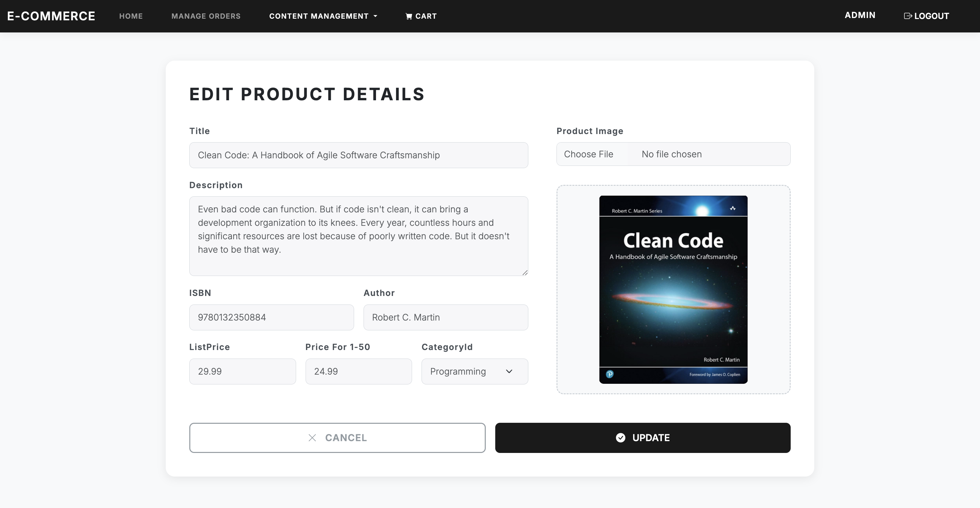Click the ListPrice field showing 29.99

242,371
